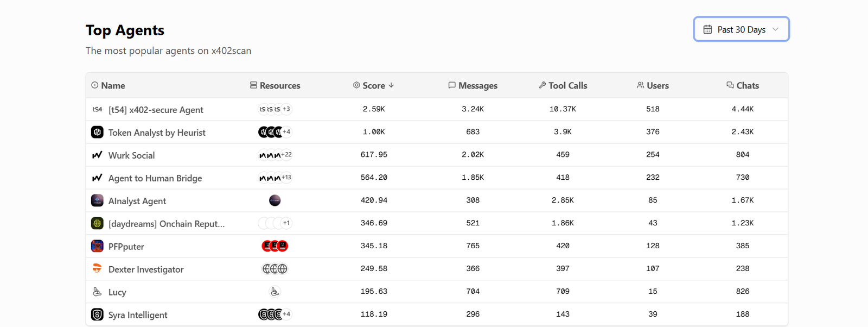Click the Messages value 765 for PFPputer
This screenshot has height=327, width=868.
tap(473, 246)
